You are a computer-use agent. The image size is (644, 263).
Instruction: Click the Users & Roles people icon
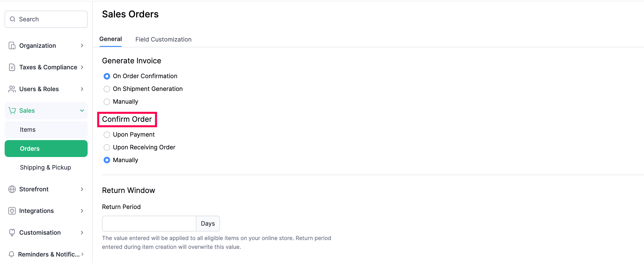pos(12,89)
